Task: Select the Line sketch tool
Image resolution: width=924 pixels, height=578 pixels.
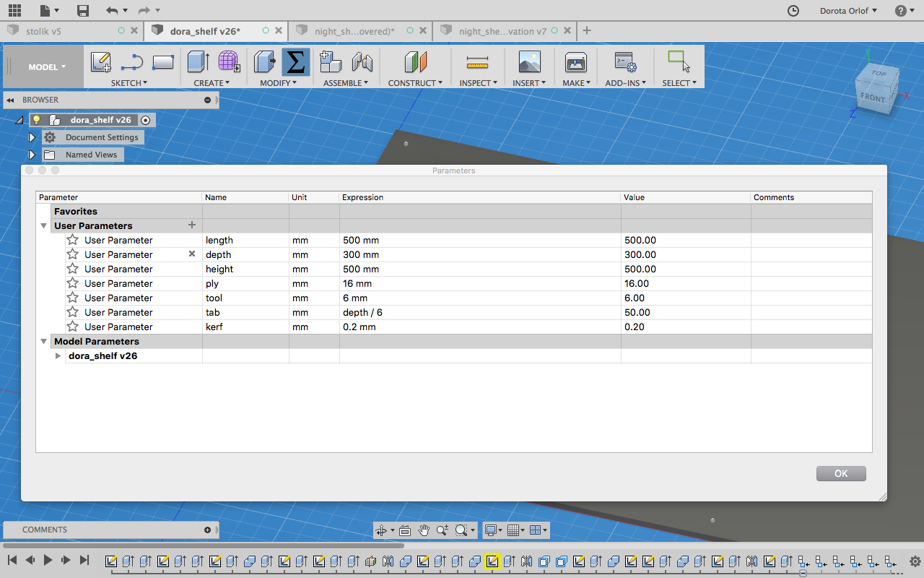Action: (x=132, y=62)
